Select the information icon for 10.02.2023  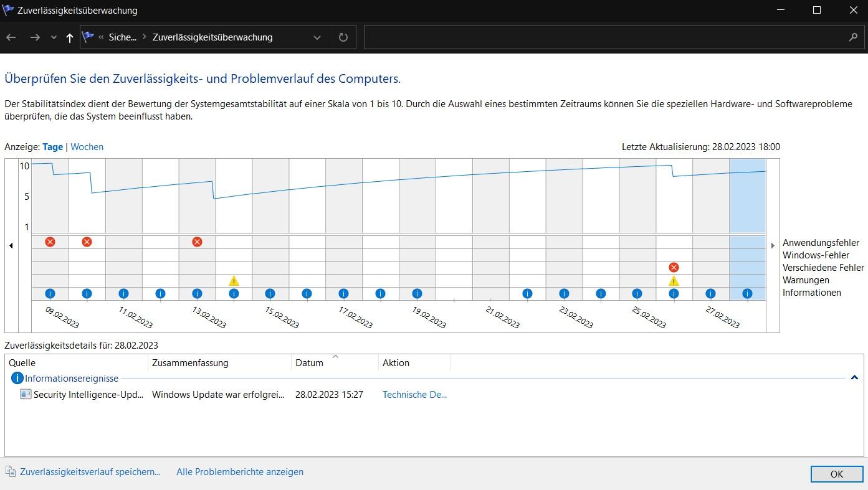tap(87, 293)
